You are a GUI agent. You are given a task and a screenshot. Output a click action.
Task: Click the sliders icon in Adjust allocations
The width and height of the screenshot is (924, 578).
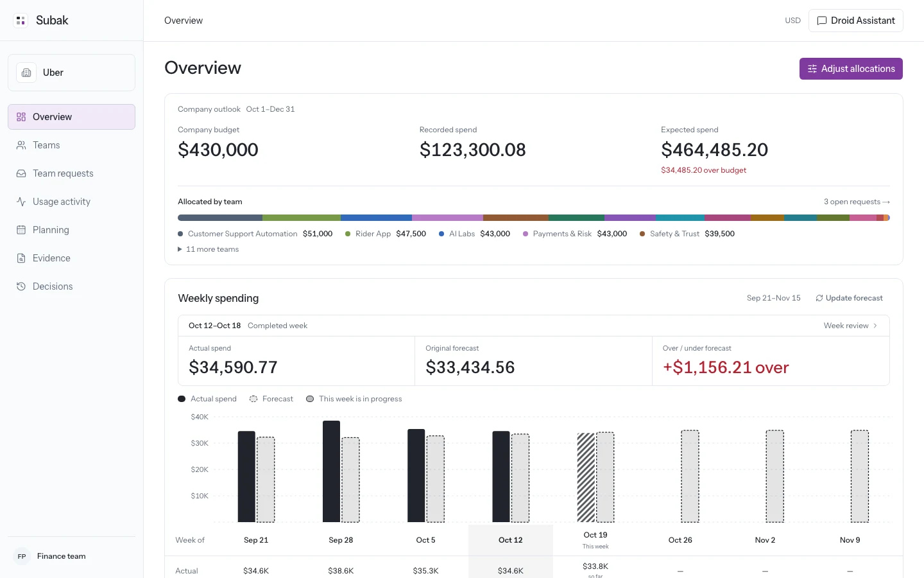pos(812,69)
